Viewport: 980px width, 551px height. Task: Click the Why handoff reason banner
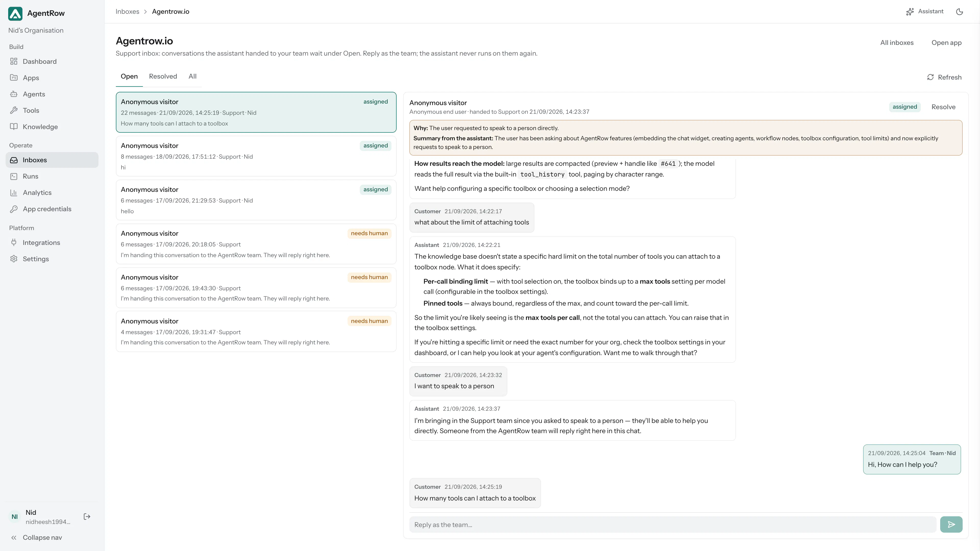(x=685, y=138)
